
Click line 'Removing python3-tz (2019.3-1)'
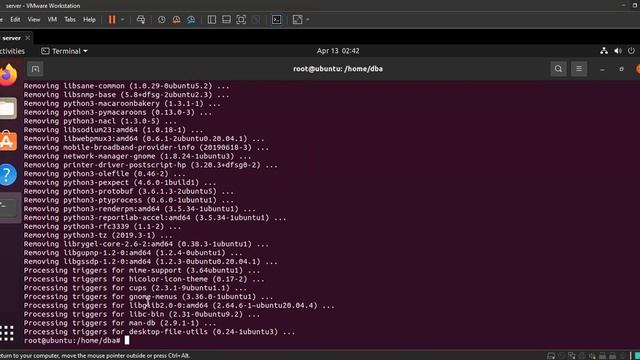98,236
